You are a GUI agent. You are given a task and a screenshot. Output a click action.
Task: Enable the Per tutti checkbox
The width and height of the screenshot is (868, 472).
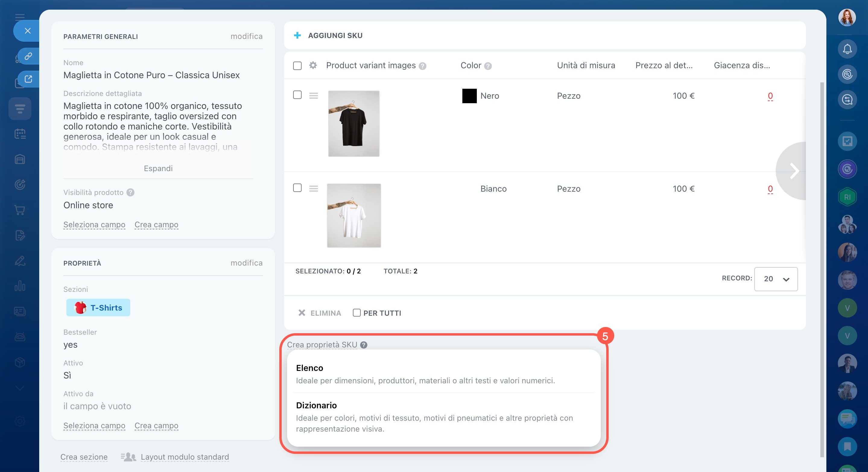(x=356, y=313)
